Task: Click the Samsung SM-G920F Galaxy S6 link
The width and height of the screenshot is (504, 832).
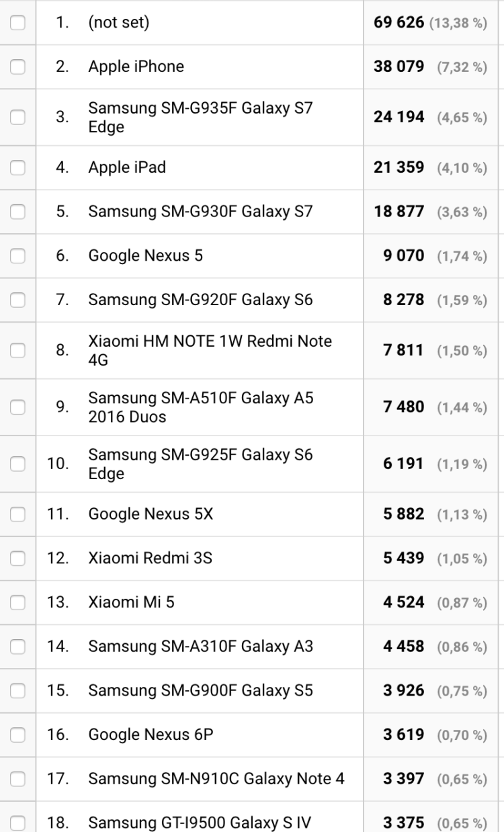Action: 200,300
